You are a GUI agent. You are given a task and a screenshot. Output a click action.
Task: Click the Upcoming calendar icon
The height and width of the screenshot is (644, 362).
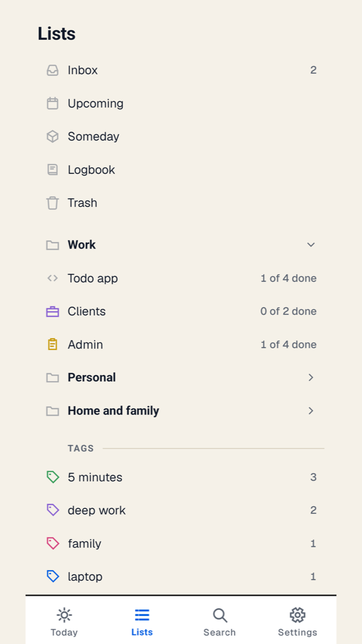coord(52,104)
